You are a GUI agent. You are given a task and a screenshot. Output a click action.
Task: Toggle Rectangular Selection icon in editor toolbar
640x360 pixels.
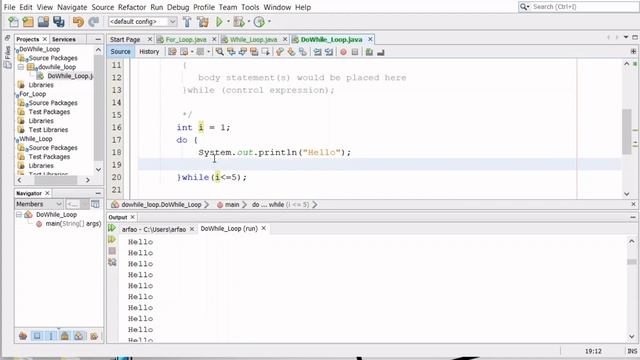pos(265,52)
